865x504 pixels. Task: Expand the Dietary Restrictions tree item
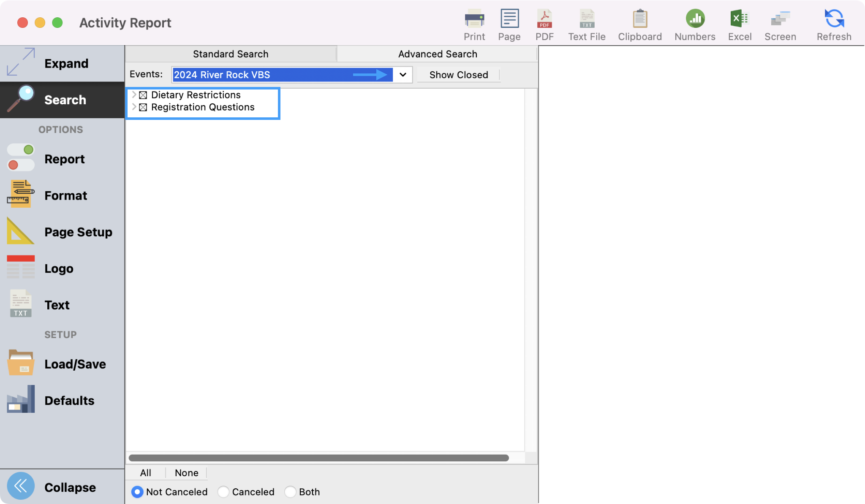pyautogui.click(x=134, y=95)
